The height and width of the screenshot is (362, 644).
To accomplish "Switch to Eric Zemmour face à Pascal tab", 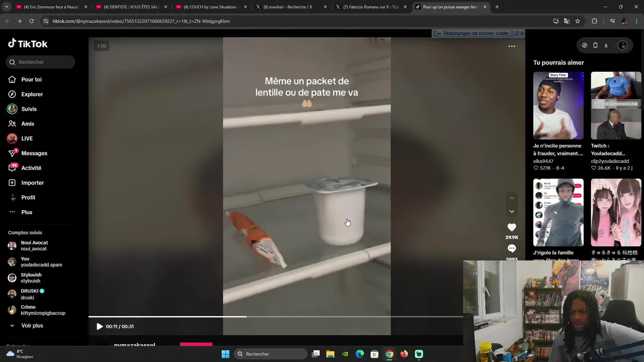I will (x=51, y=7).
